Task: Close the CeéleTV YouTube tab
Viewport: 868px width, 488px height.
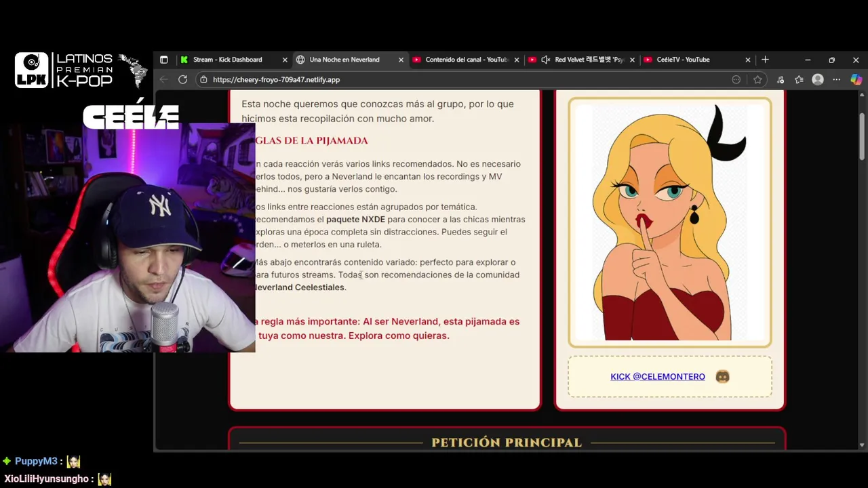Action: (748, 60)
